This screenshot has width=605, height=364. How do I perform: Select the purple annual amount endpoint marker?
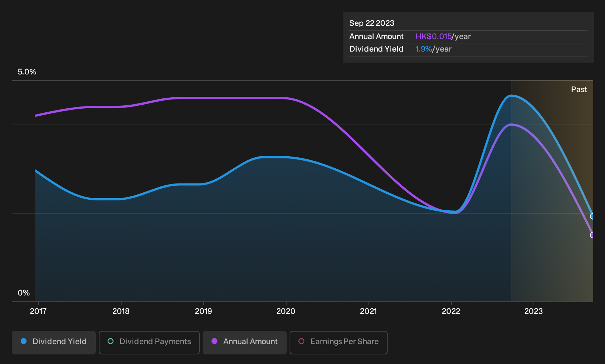(x=592, y=235)
